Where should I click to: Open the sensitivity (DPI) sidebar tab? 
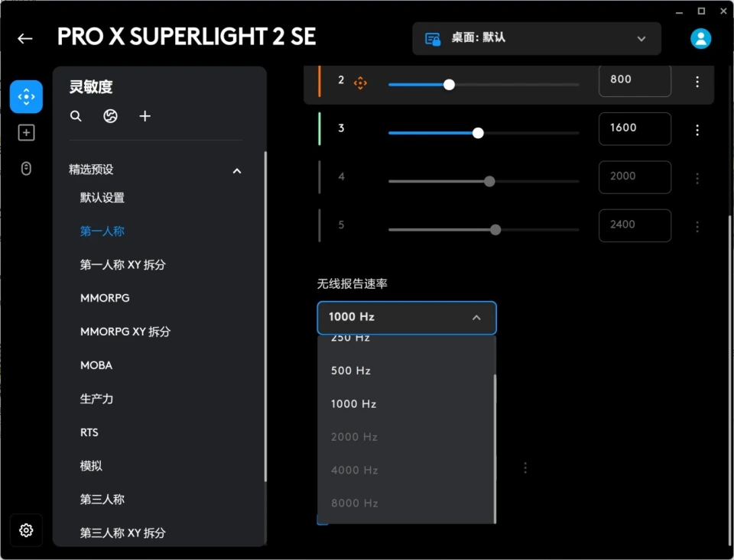26,97
